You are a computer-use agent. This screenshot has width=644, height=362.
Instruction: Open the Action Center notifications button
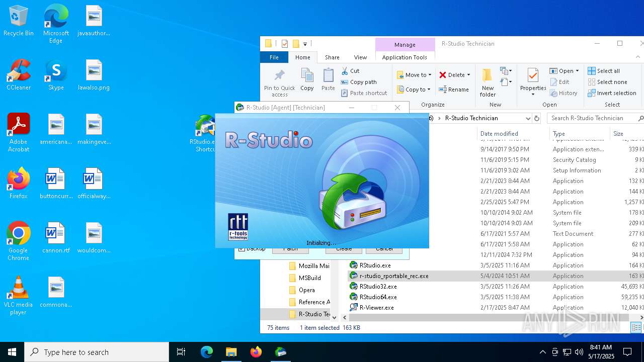[x=627, y=352]
